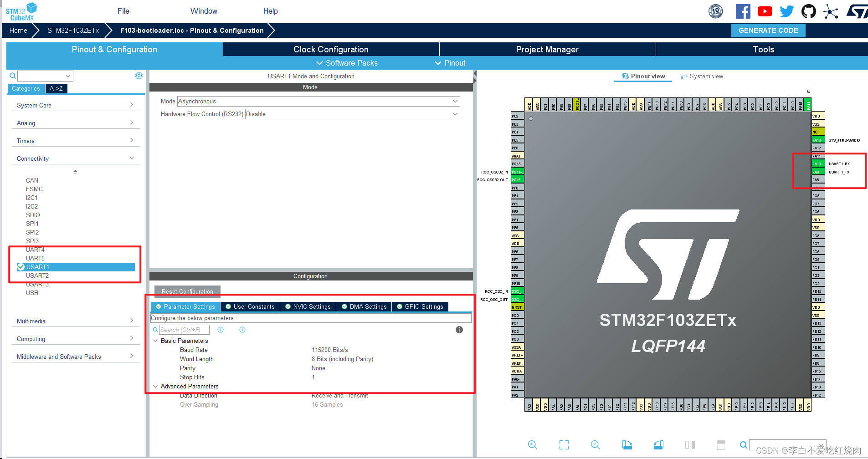The image size is (868, 459).
Task: Enable the DMA Settings checkbox for USART1
Action: click(x=344, y=306)
